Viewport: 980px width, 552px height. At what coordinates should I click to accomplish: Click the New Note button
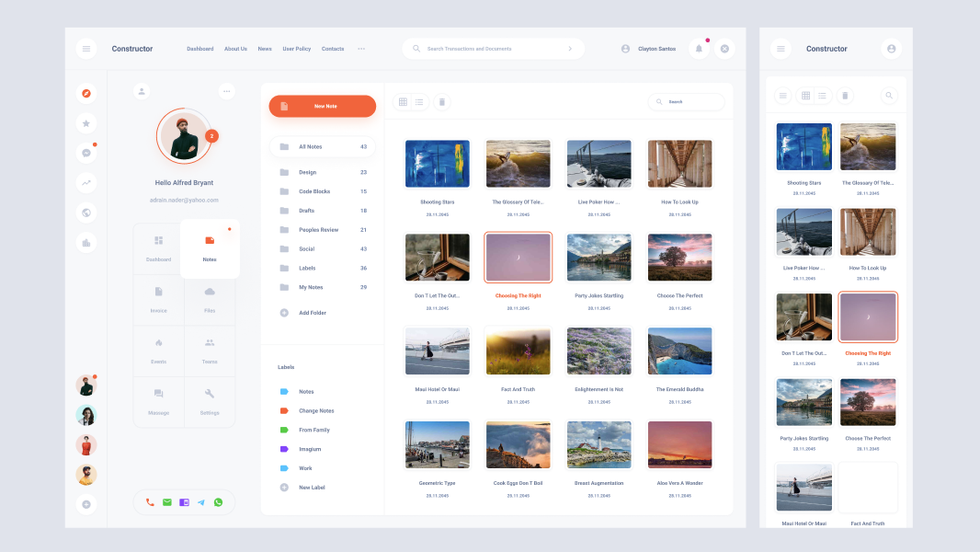point(322,106)
